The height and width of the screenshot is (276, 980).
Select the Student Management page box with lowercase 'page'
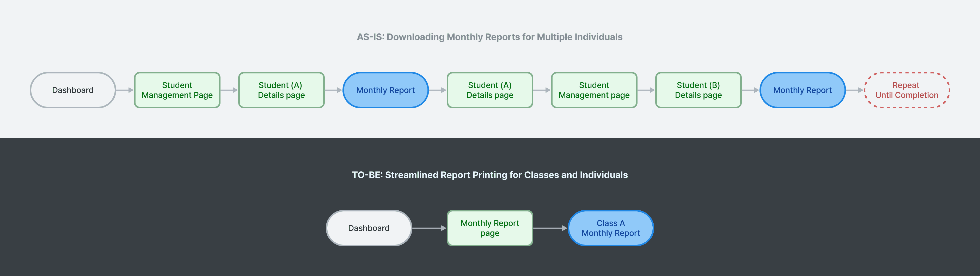coord(594,90)
